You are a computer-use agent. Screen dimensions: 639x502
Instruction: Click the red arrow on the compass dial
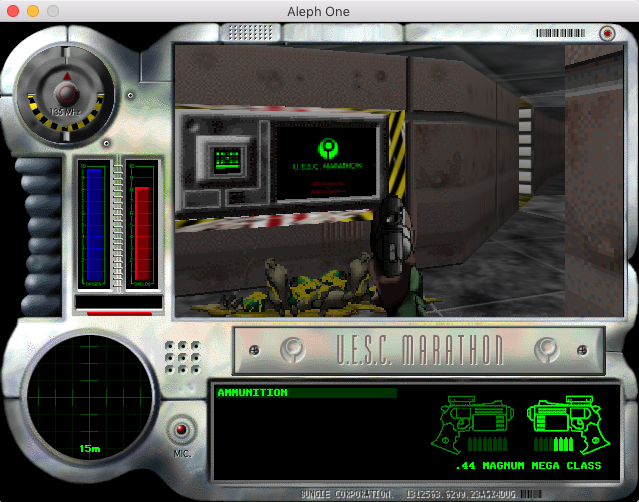point(67,76)
